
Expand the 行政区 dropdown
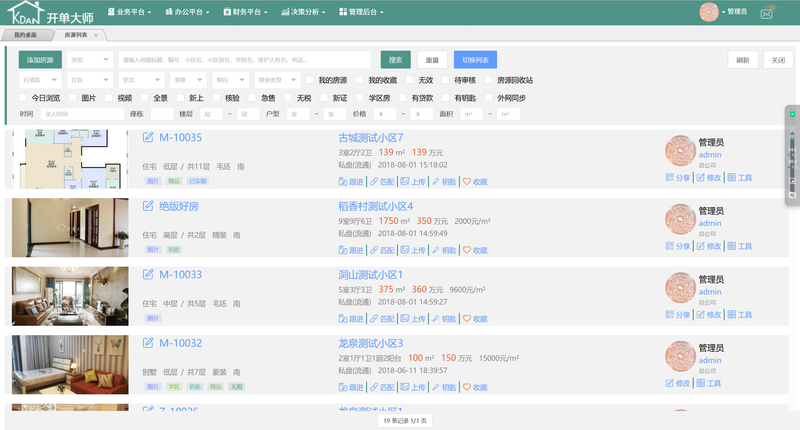tap(40, 80)
